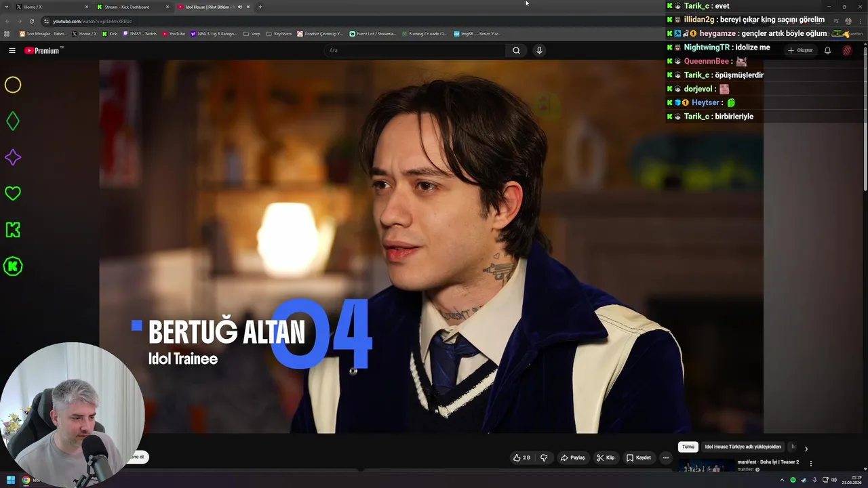Start voice search with microphone icon
Screen dimensions: 868x488
(539, 50)
